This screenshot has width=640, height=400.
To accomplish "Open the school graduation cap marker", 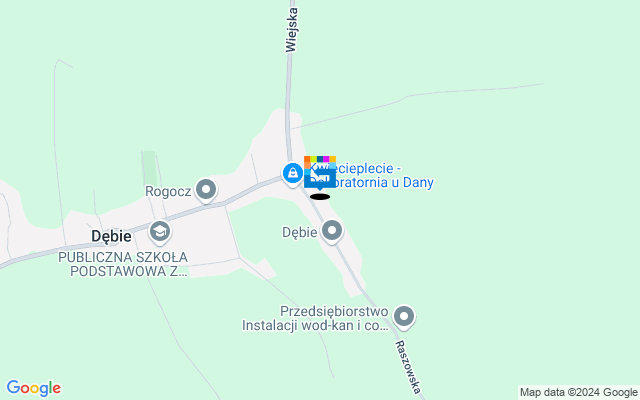I will [x=160, y=232].
